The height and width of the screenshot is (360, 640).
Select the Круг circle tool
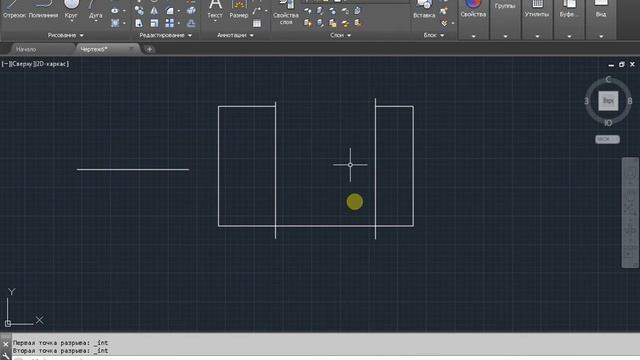point(71,10)
